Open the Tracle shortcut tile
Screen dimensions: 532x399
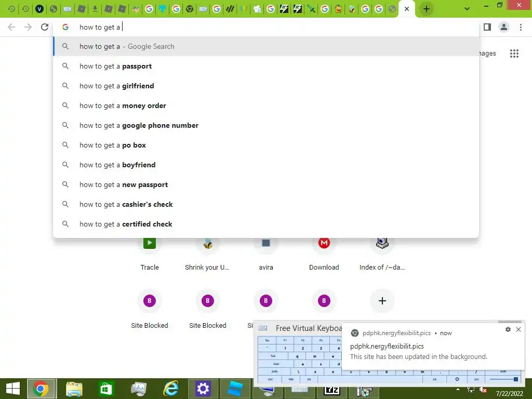click(149, 253)
